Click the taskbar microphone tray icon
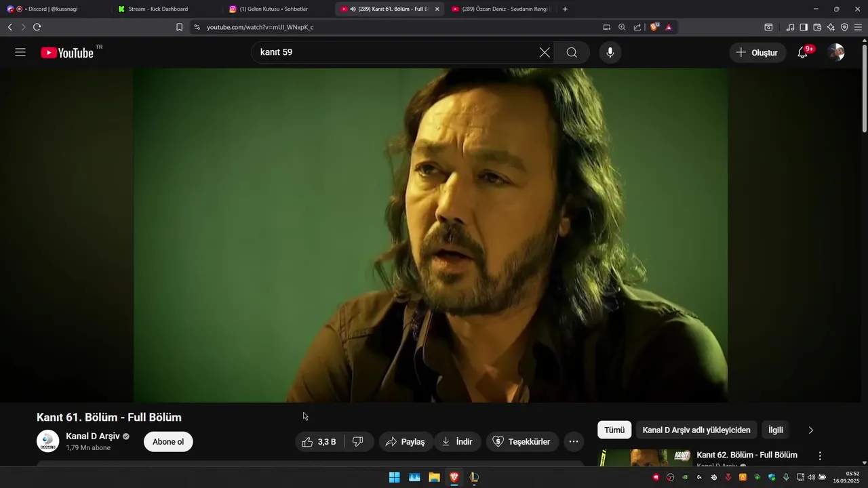The image size is (868, 488). (x=786, y=477)
